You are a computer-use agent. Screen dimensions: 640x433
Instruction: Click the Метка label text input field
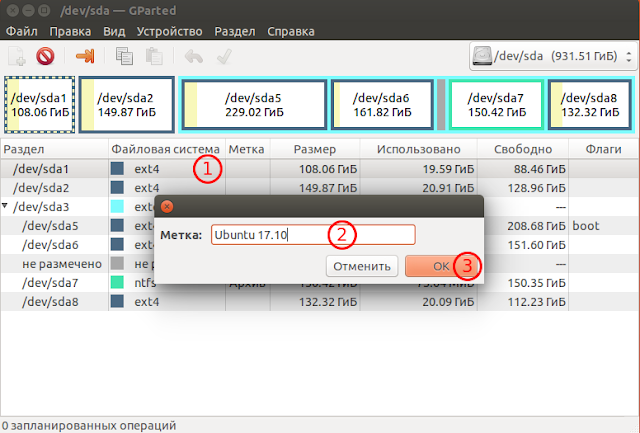313,235
